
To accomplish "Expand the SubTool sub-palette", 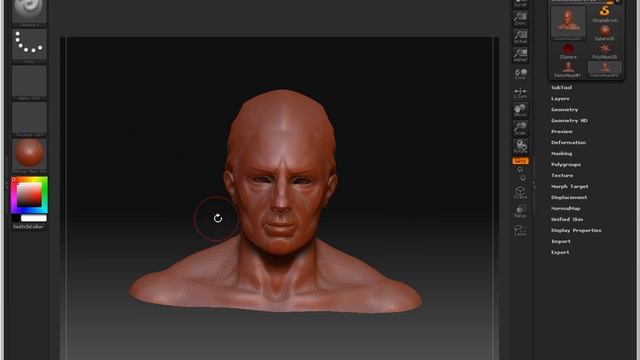I will click(x=562, y=87).
